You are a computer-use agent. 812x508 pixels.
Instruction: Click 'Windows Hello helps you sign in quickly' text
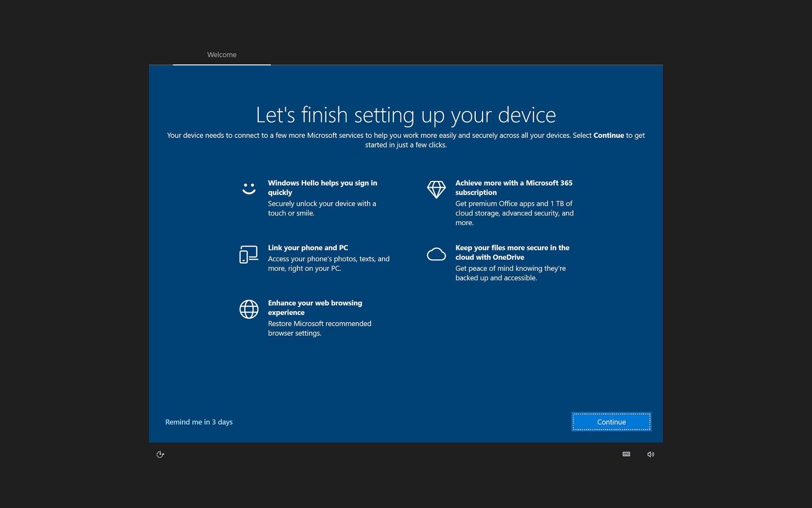coord(323,188)
